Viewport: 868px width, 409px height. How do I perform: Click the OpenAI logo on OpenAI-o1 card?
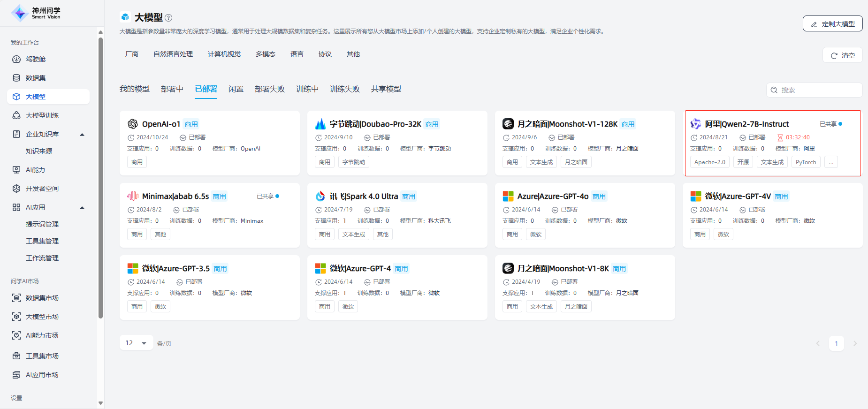pos(133,124)
